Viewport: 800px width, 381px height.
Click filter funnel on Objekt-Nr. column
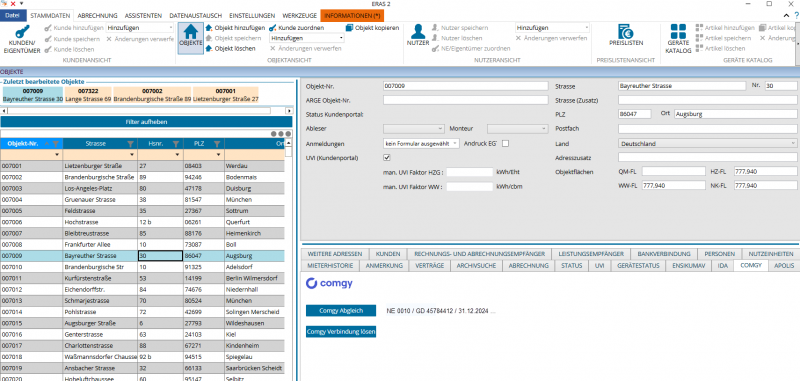pos(56,144)
